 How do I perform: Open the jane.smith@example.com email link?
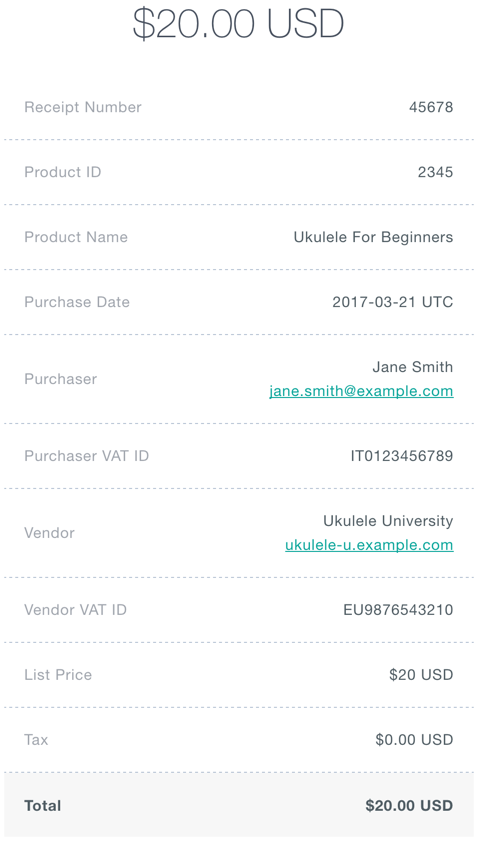(x=361, y=391)
